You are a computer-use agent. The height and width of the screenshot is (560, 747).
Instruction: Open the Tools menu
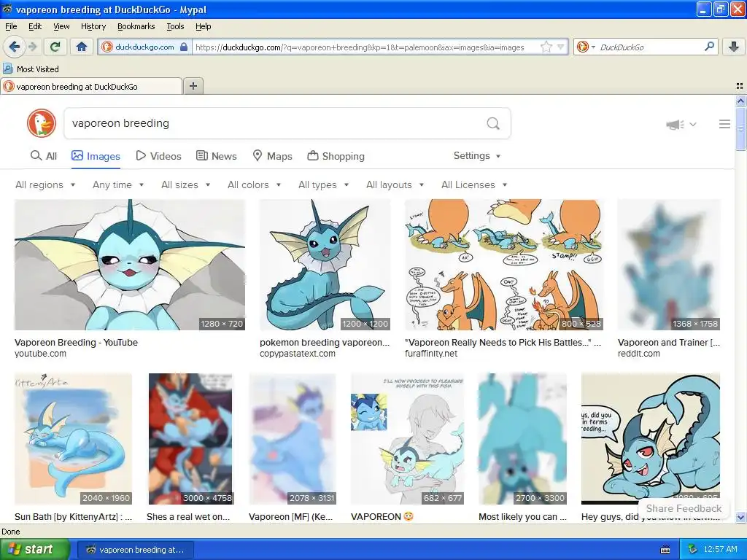pyautogui.click(x=175, y=26)
